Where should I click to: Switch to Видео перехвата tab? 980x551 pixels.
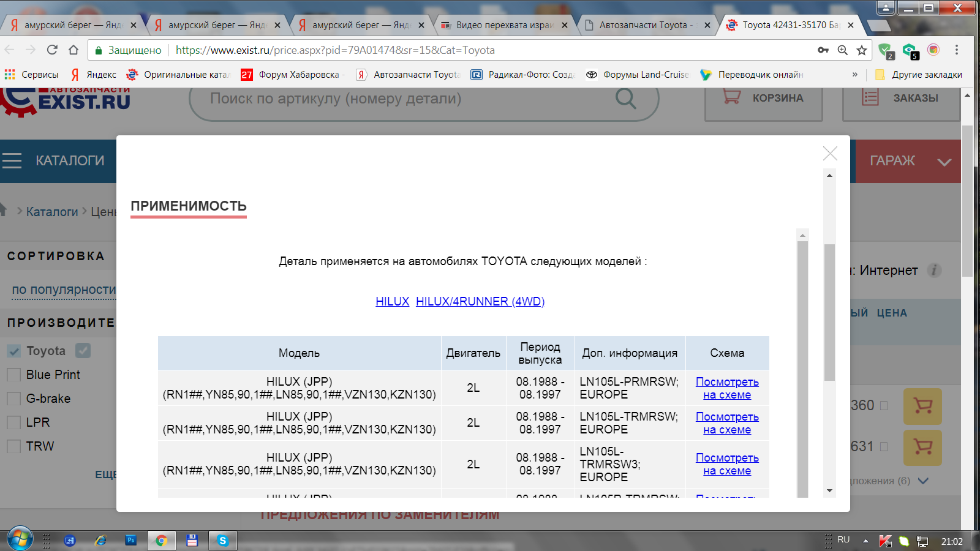[x=503, y=25]
